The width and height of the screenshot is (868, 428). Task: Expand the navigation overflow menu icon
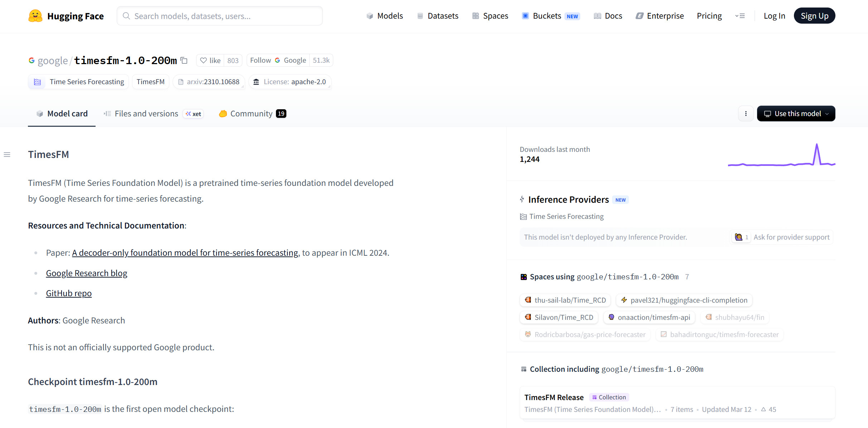tap(740, 16)
